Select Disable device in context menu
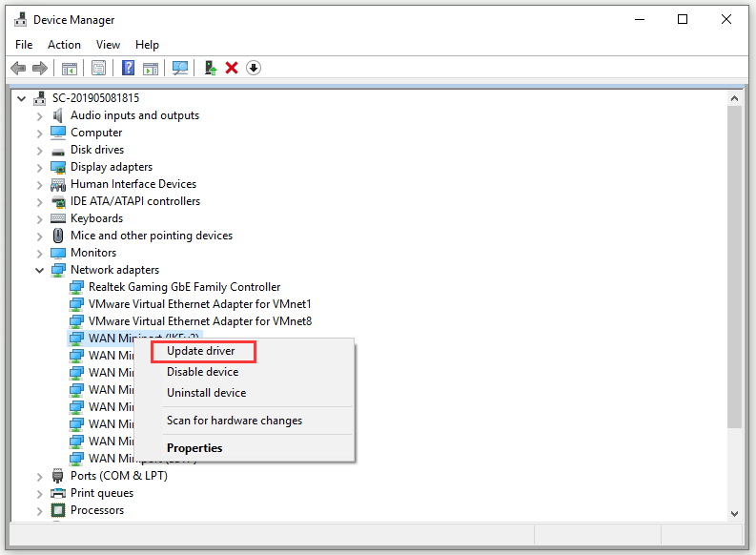The width and height of the screenshot is (756, 555). click(202, 372)
